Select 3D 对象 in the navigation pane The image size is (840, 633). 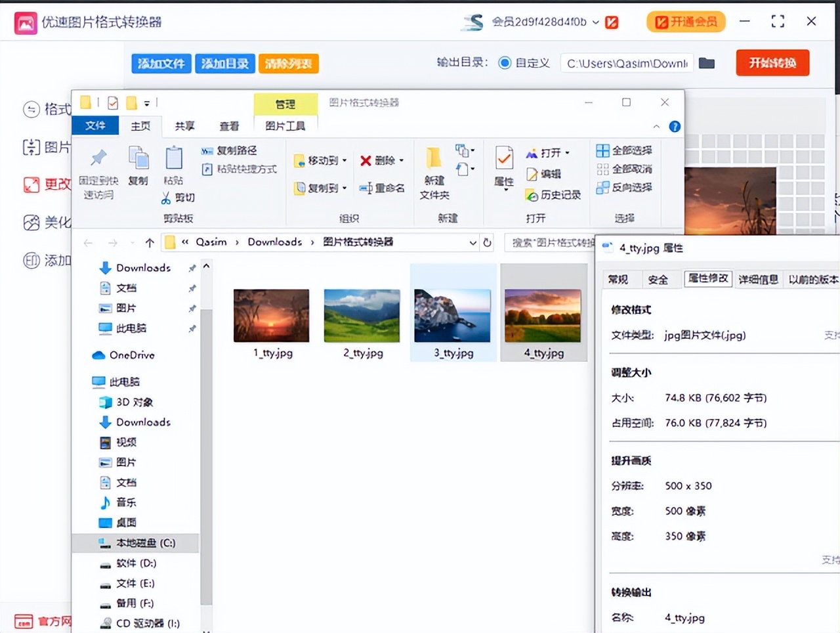tap(125, 402)
